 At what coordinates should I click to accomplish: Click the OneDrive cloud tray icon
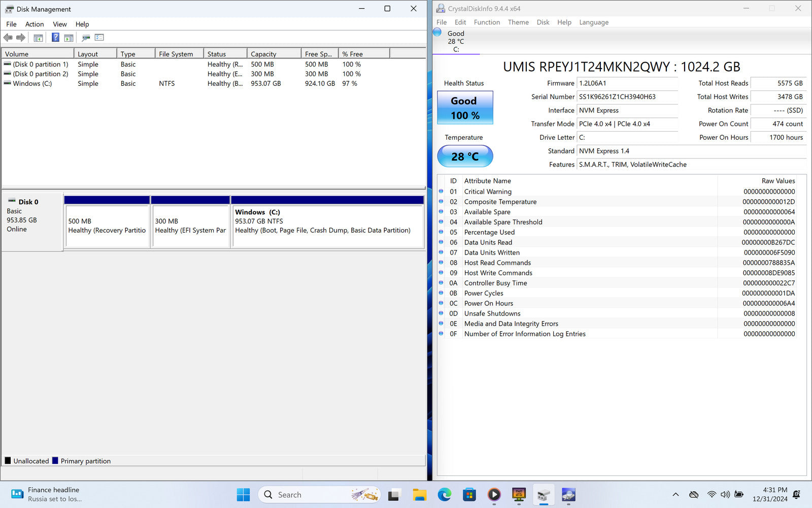(x=694, y=495)
